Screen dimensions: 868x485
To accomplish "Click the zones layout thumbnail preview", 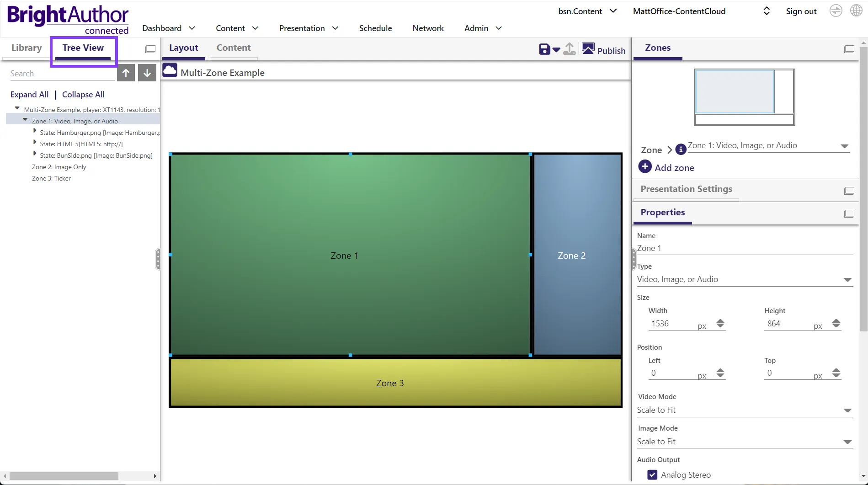I will coord(744,97).
